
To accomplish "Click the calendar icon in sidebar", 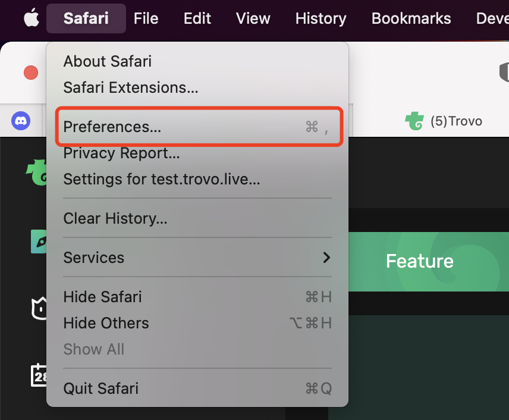I will (39, 375).
